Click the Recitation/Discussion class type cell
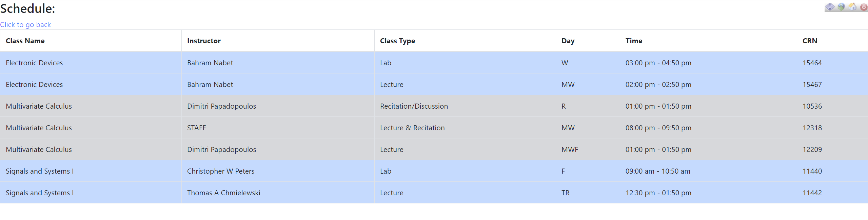The width and height of the screenshot is (868, 220). (414, 106)
